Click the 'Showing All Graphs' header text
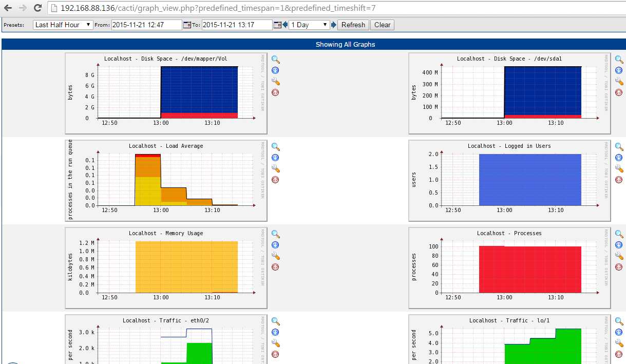626x364 pixels. [345, 45]
